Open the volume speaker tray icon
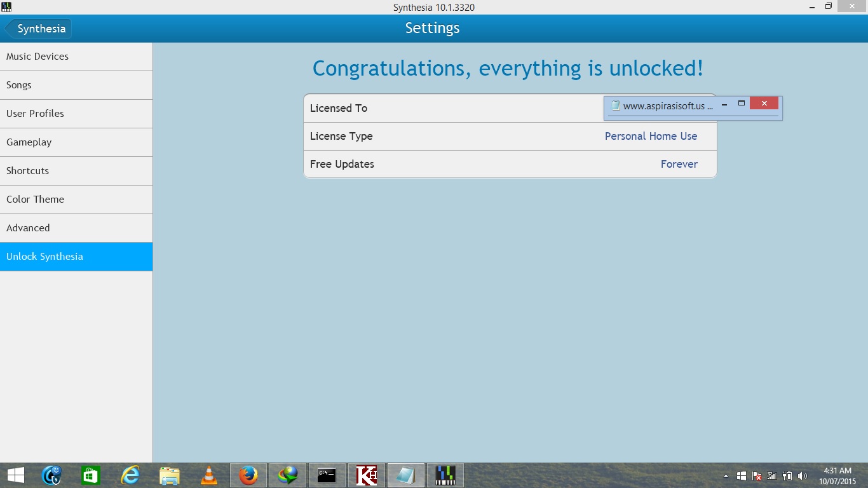 [803, 476]
